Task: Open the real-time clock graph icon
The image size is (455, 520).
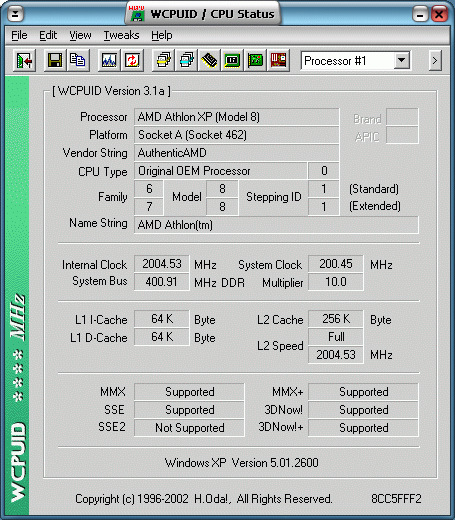Action: tap(109, 61)
